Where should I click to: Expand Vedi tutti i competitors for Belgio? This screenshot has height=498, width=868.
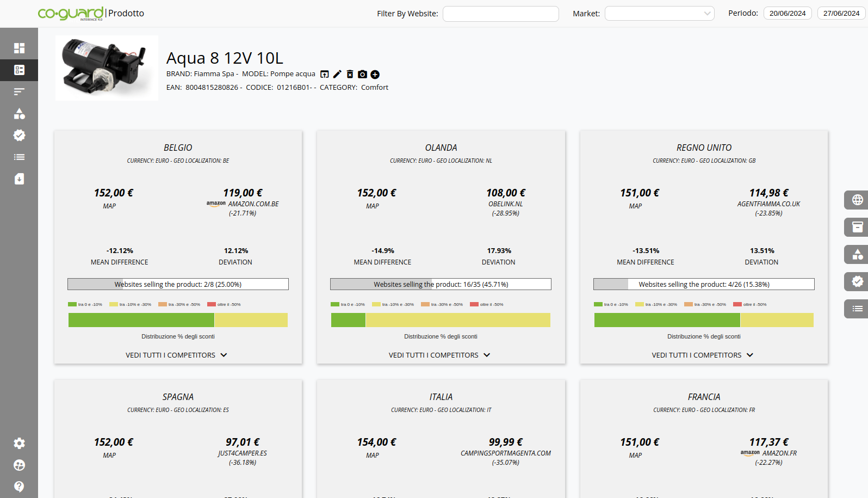[x=177, y=355]
